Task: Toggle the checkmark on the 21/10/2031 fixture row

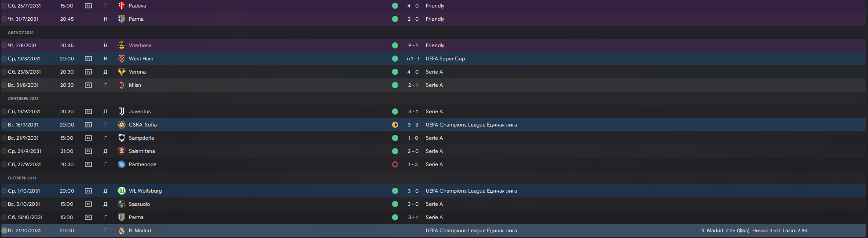Action: click(4, 231)
